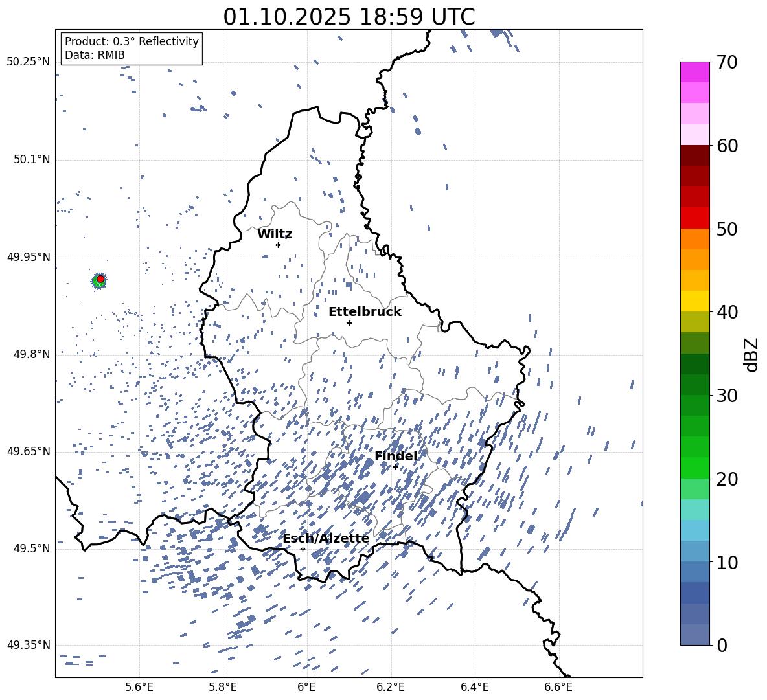
Task: Click the Findel station cross marker
Action: coord(395,468)
